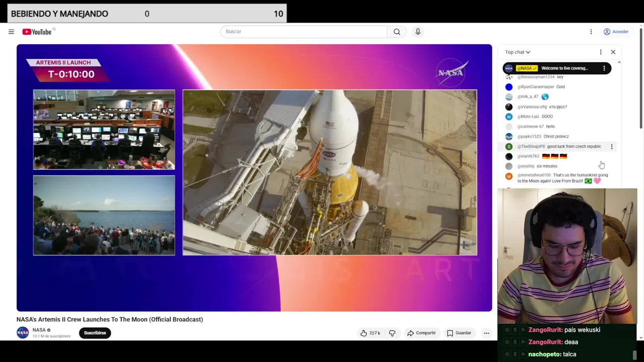Click @mmetalhead100 avatar in chat

509,176
